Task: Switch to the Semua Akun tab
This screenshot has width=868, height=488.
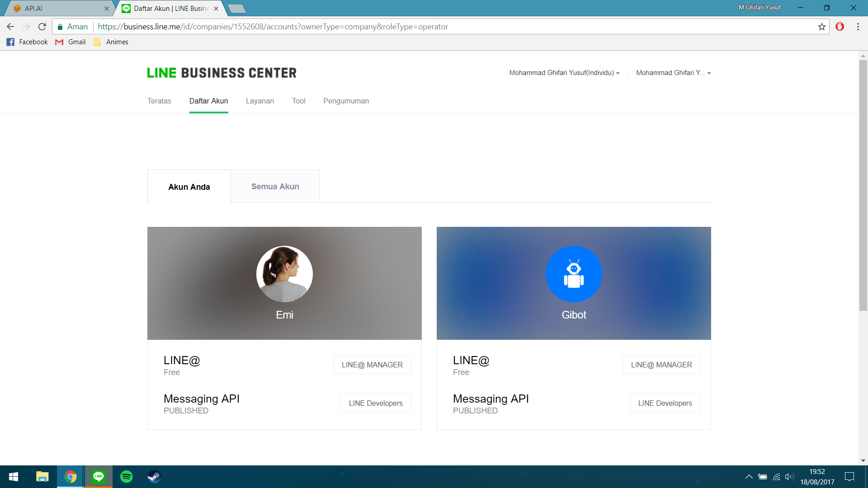Action: pyautogui.click(x=275, y=187)
